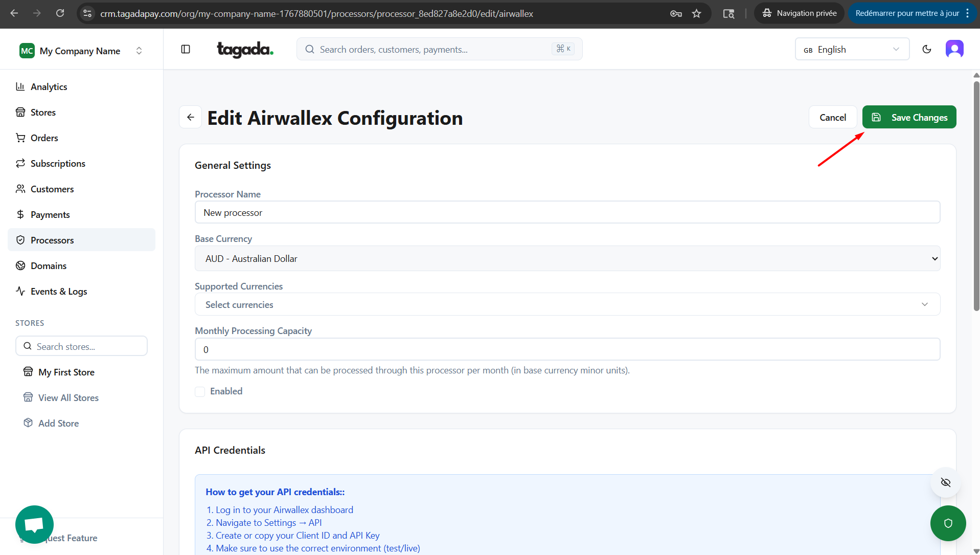This screenshot has width=980, height=555.
Task: Expand the Supported Currencies selector
Action: pyautogui.click(x=567, y=304)
